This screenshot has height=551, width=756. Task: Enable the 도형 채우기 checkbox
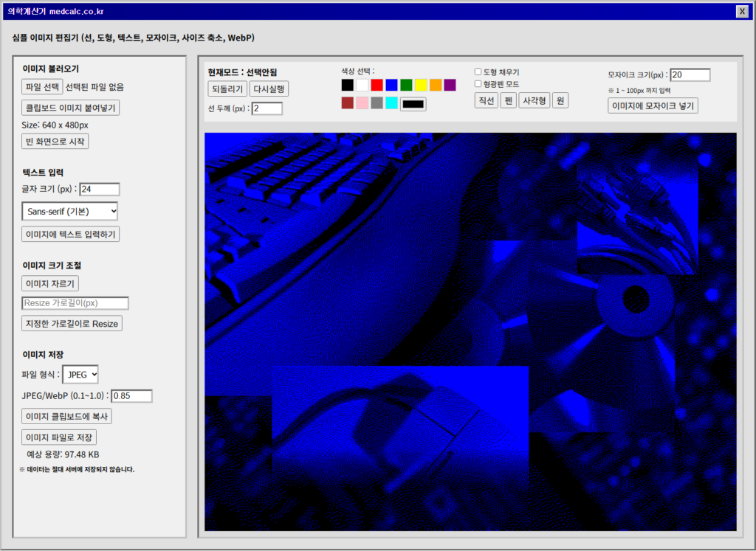coord(478,72)
